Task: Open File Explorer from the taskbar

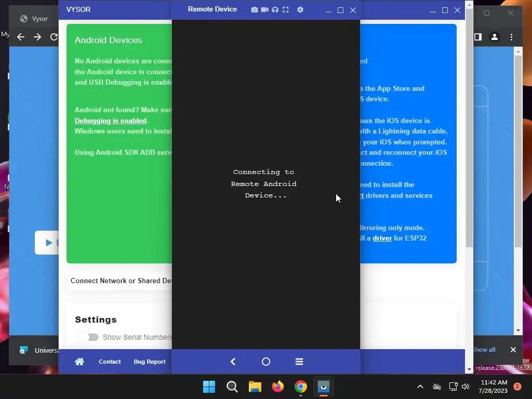Action: [255, 387]
